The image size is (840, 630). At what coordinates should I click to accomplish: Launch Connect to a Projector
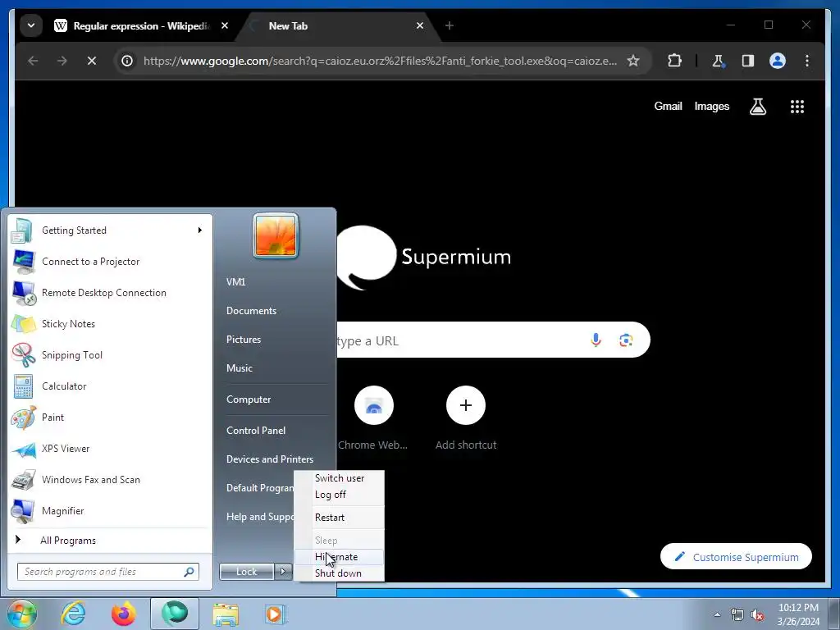(x=109, y=262)
